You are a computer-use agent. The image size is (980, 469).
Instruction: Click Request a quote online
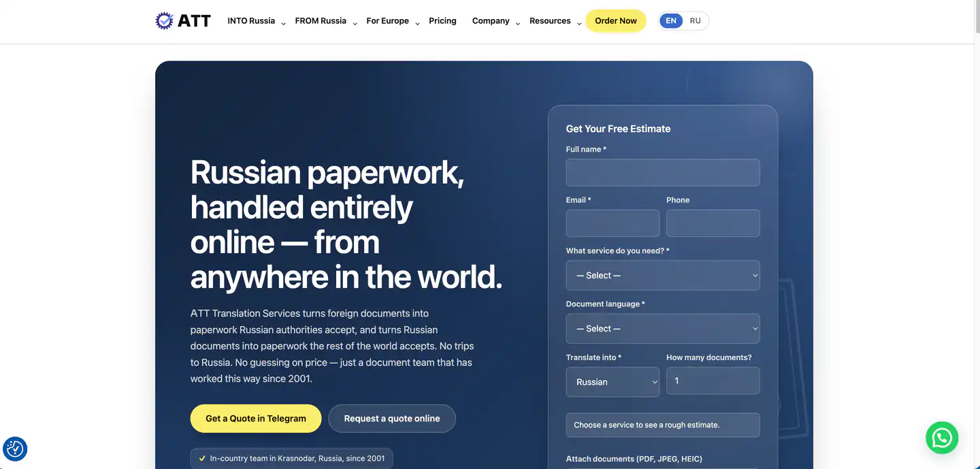(x=392, y=419)
